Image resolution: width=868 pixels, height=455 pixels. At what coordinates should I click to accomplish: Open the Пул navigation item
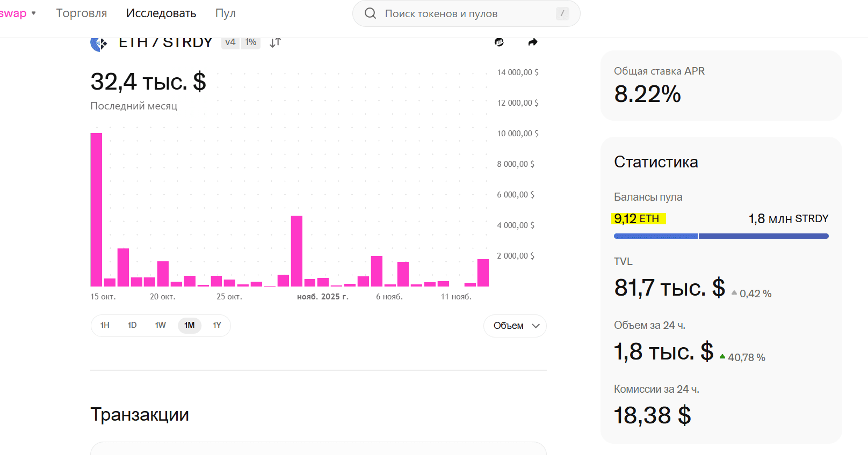pyautogui.click(x=226, y=13)
